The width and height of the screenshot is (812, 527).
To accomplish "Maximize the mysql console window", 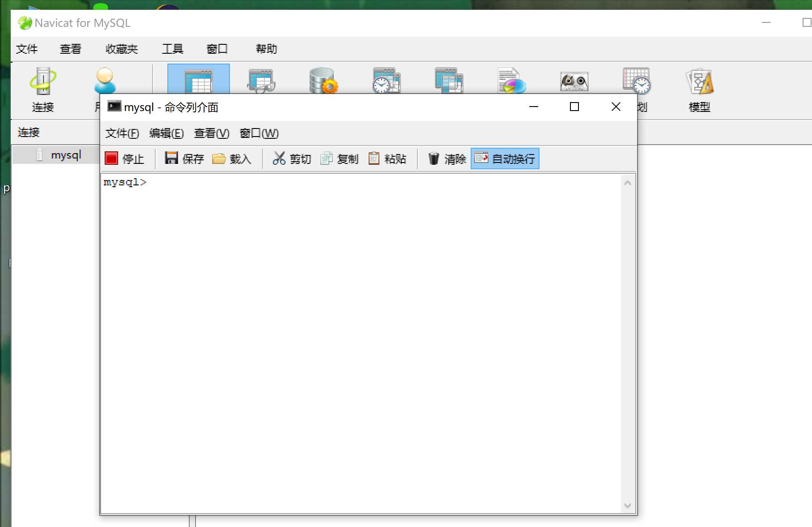I will tap(574, 107).
